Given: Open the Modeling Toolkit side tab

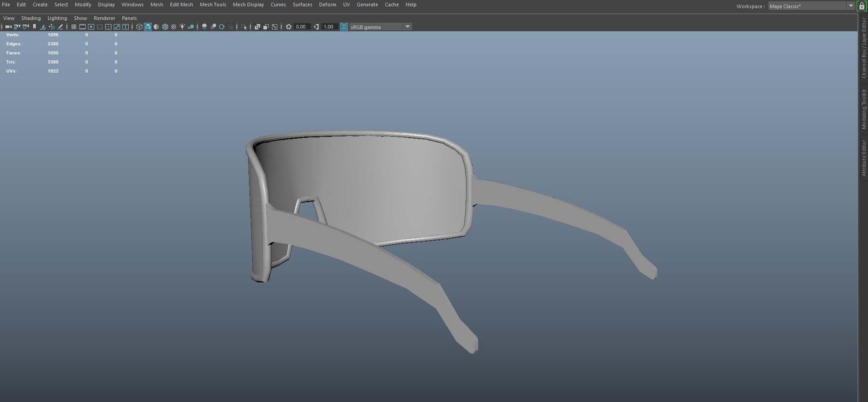Looking at the screenshot, I should [x=864, y=109].
